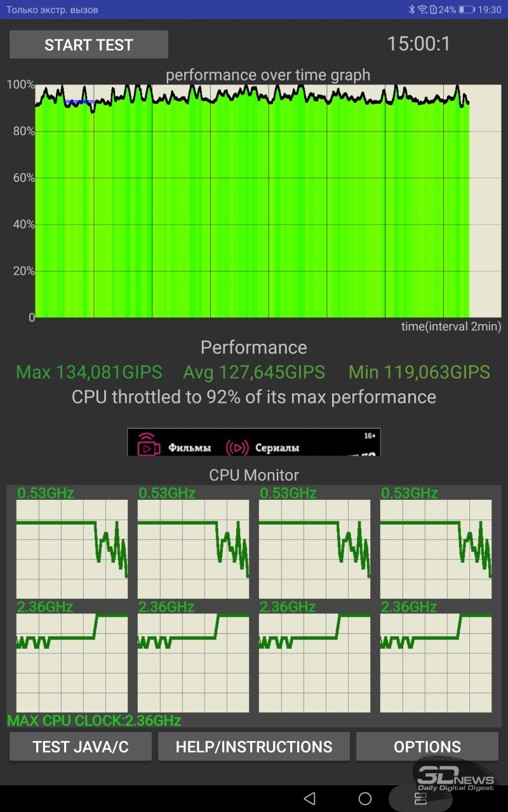Open HELP/INSTRUCTIONS
This screenshot has width=508, height=812.
pos(254,747)
